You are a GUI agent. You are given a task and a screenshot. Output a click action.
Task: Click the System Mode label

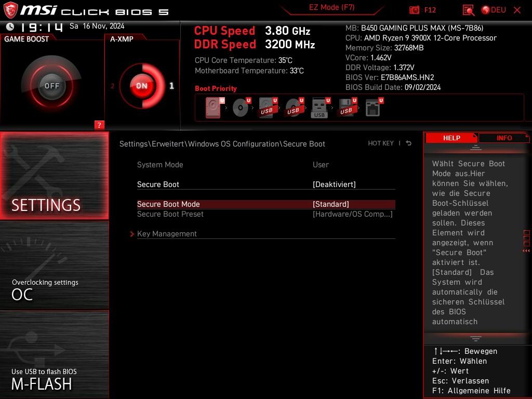160,165
